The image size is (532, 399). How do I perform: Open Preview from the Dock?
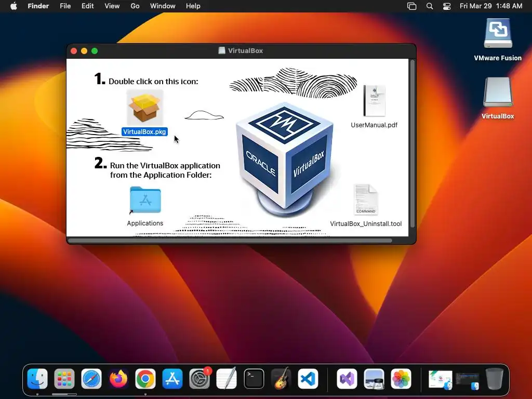pos(374,379)
